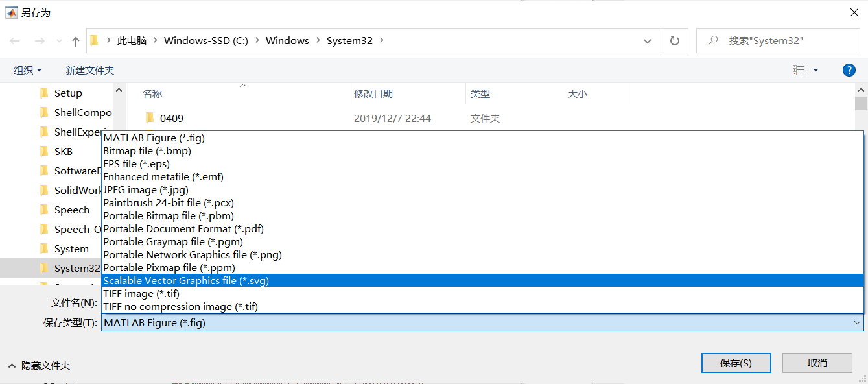Viewport: 868px width, 384px height.
Task: Choose EPS file (*.eps) option
Action: click(x=482, y=163)
